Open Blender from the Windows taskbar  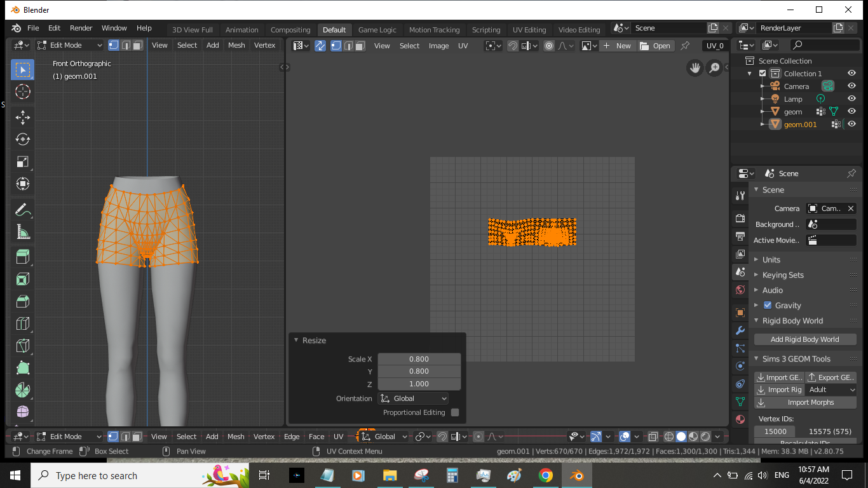(576, 475)
